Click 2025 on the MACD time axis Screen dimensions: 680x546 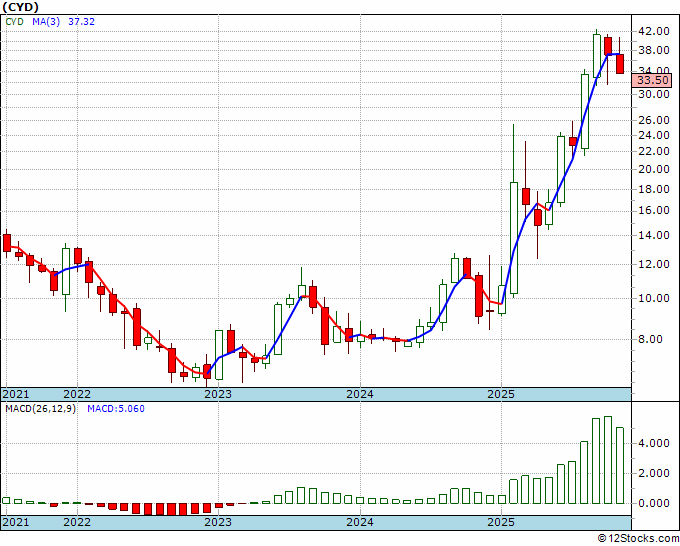coord(501,522)
